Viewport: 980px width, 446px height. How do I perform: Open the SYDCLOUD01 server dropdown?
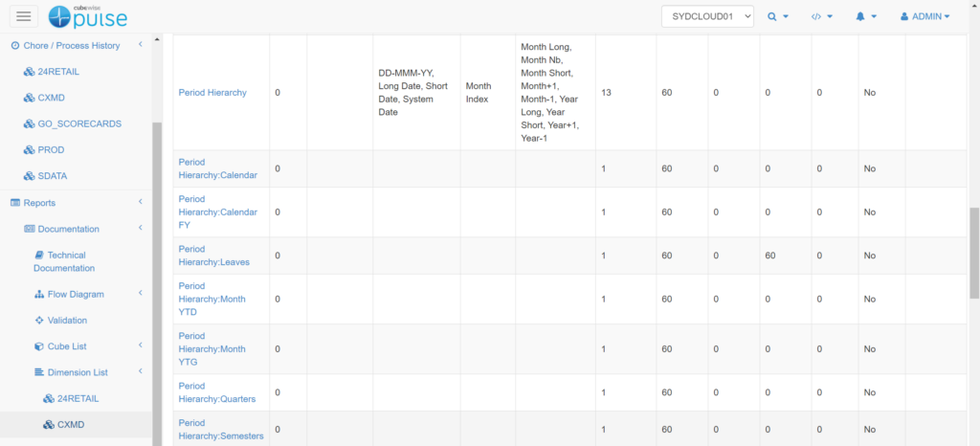[707, 16]
